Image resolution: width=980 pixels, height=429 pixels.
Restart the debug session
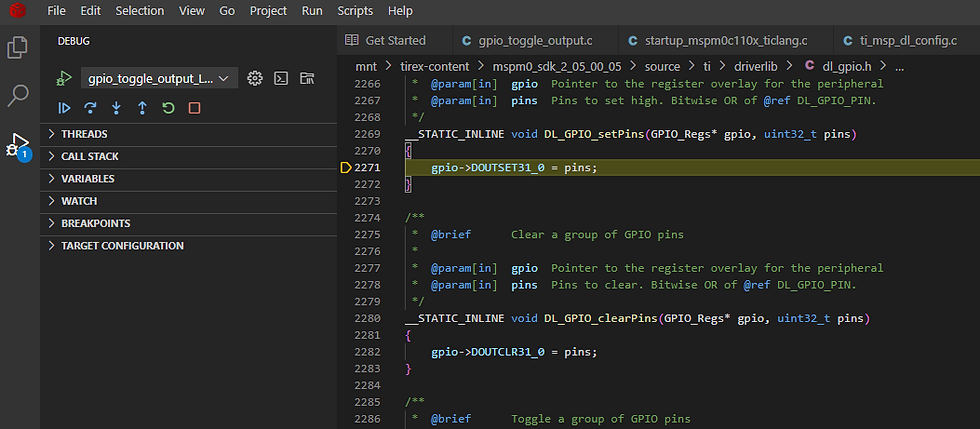tap(168, 108)
